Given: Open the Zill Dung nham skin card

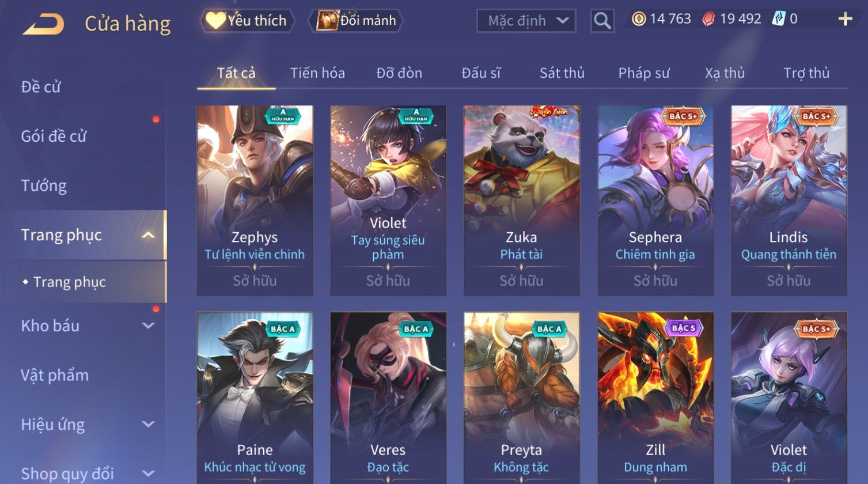Looking at the screenshot, I should (x=655, y=398).
